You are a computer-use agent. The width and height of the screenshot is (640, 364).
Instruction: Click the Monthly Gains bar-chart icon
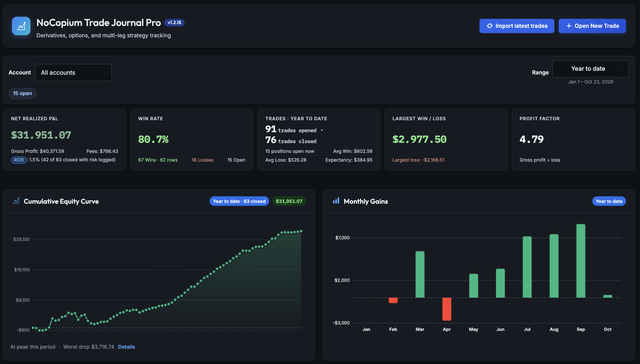coord(336,201)
